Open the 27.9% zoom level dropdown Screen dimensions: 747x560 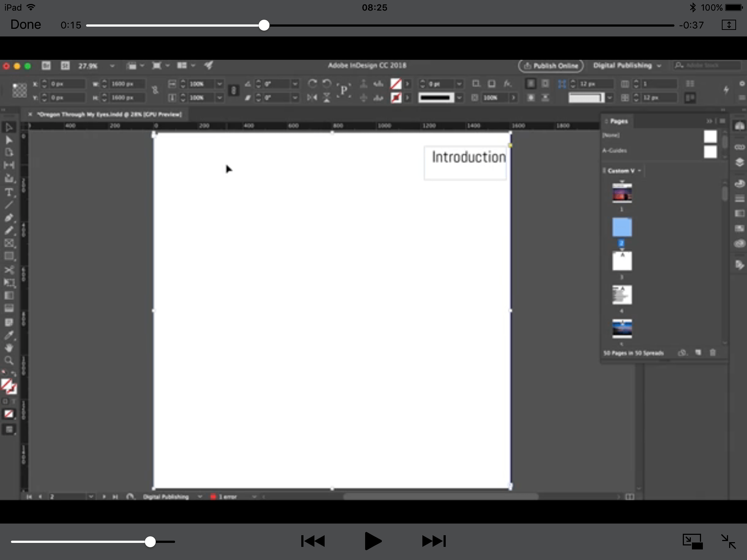coord(112,66)
